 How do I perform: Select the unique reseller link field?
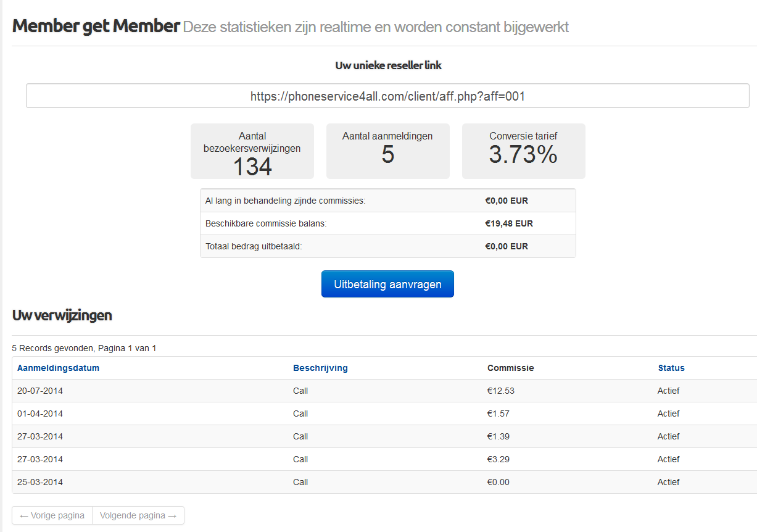point(387,96)
